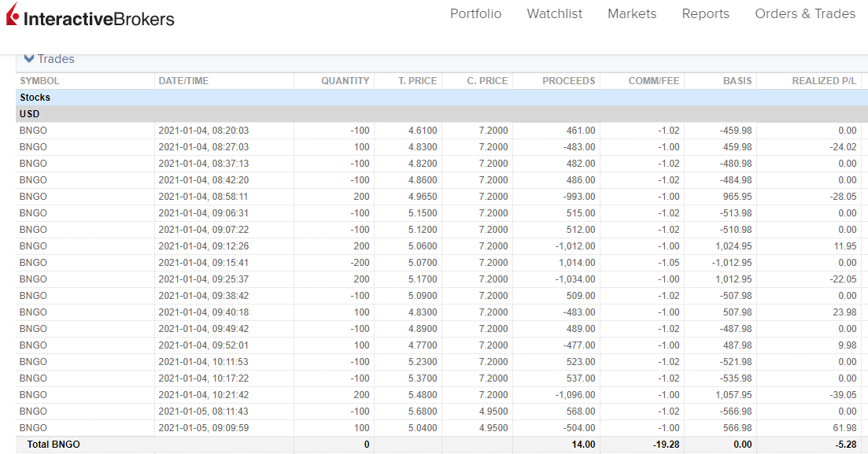This screenshot has width=868, height=454.
Task: Select trade timestamp 2021-01-04, 08:42:20
Action: coord(204,180)
